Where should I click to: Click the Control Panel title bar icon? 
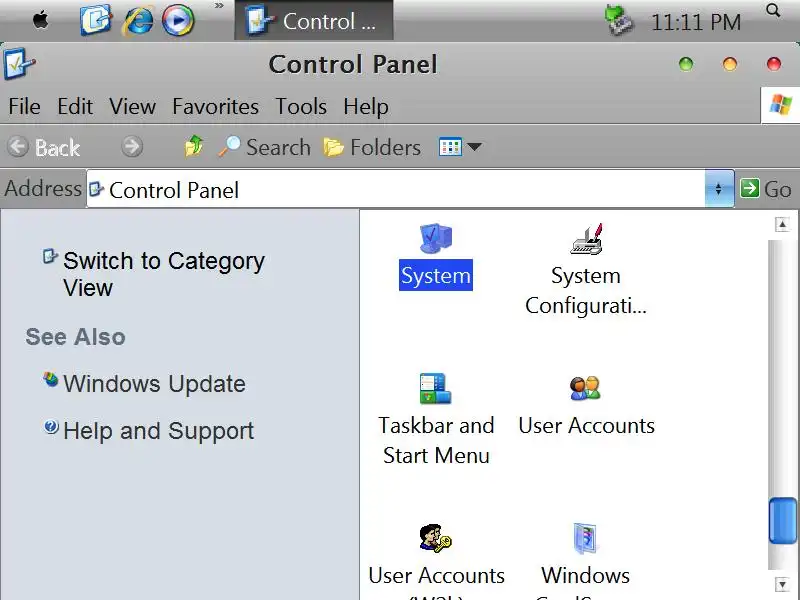pos(19,64)
